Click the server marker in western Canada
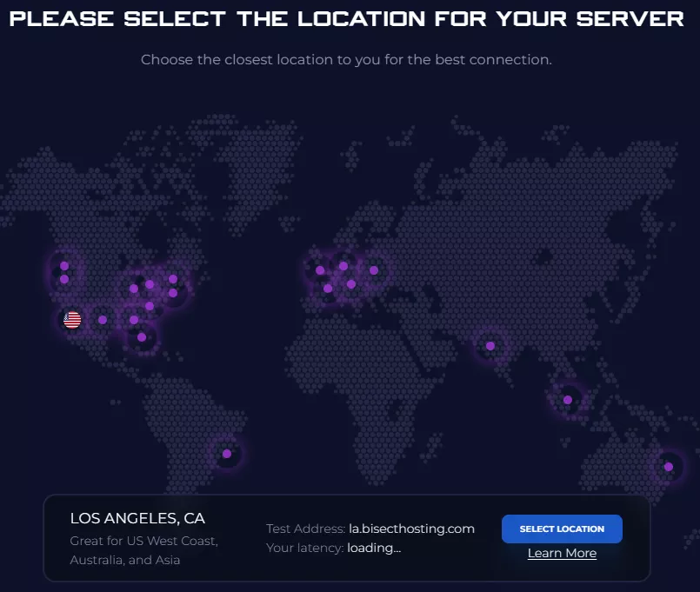 tap(63, 265)
